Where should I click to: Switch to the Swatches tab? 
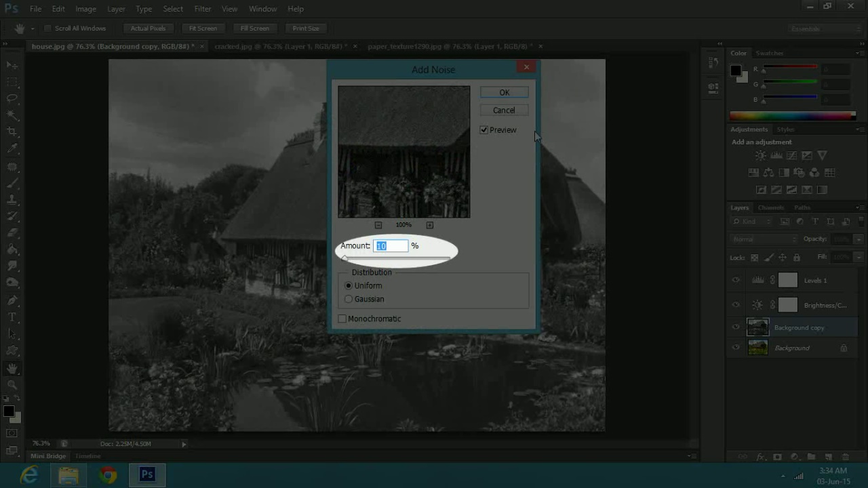point(770,54)
